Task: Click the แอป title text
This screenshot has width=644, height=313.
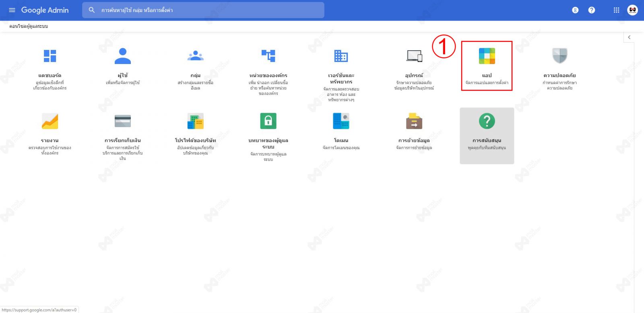Action: (x=487, y=76)
